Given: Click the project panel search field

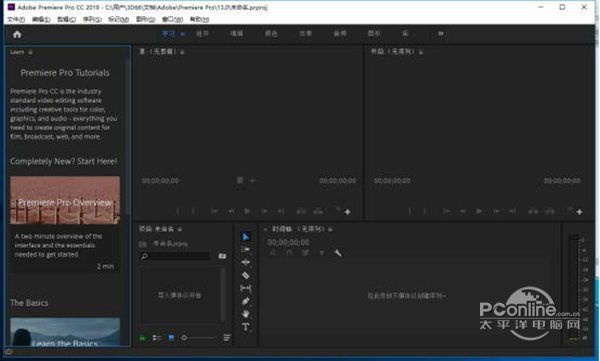Looking at the screenshot, I should point(175,256).
